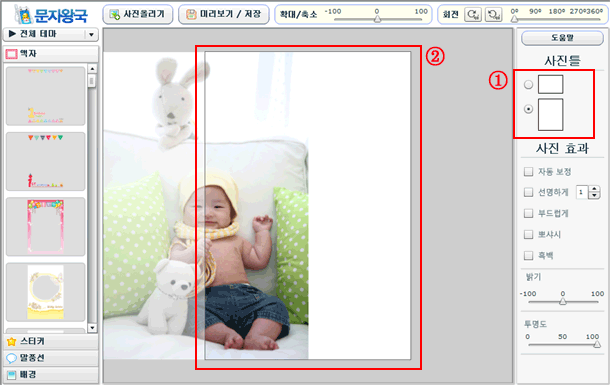Enable the 자동 보정 checkbox
610x385 pixels.
tap(528, 172)
